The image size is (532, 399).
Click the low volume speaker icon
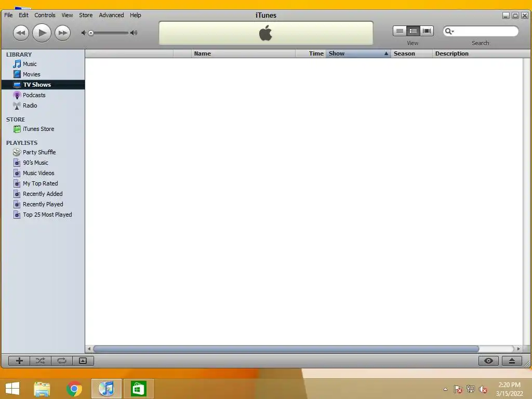83,33
